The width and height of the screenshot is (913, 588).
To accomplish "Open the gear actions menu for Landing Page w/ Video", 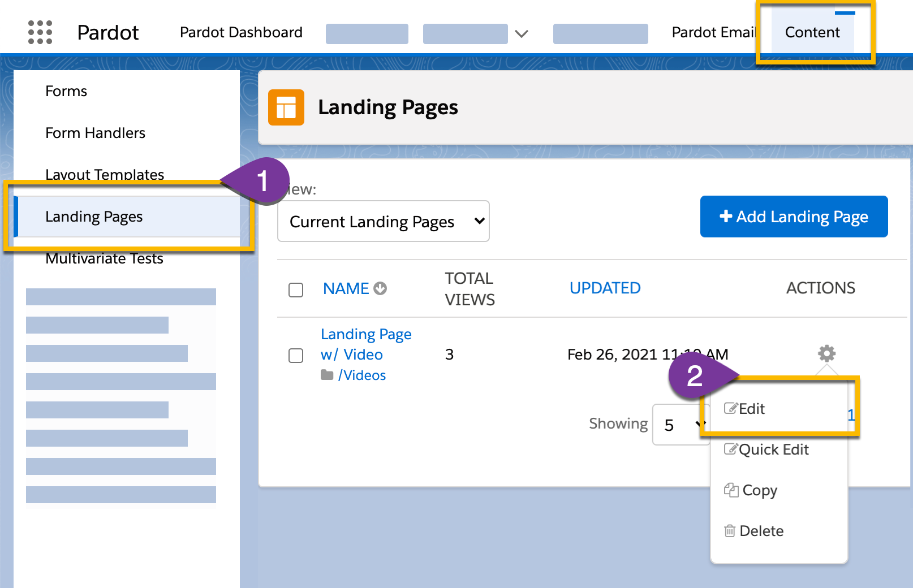I will click(x=826, y=353).
